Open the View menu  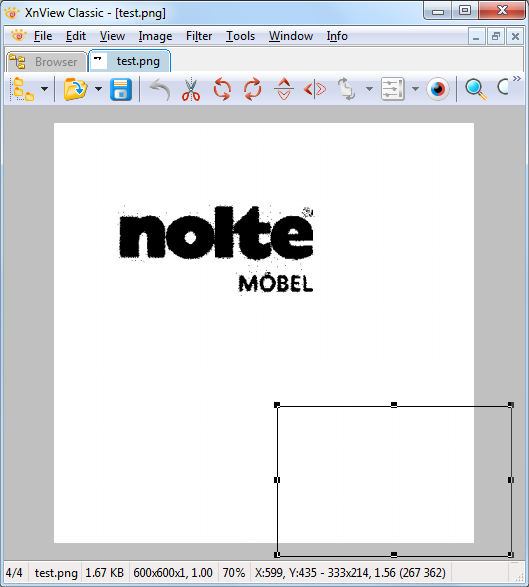click(x=112, y=36)
